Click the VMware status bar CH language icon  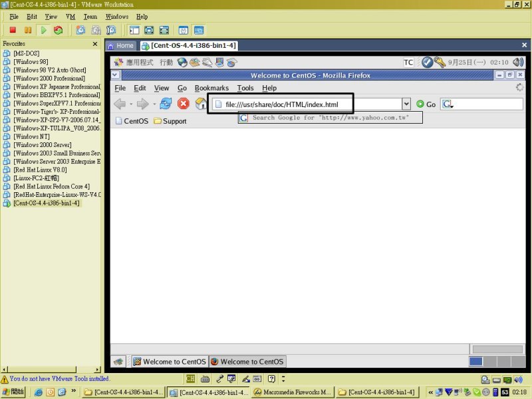[x=190, y=378]
